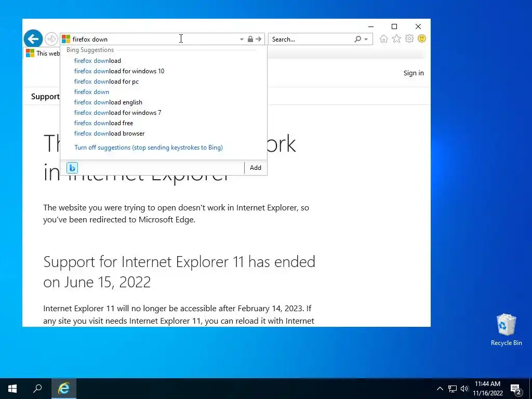Go back with the blue Back arrow
The image size is (532, 399).
33,39
